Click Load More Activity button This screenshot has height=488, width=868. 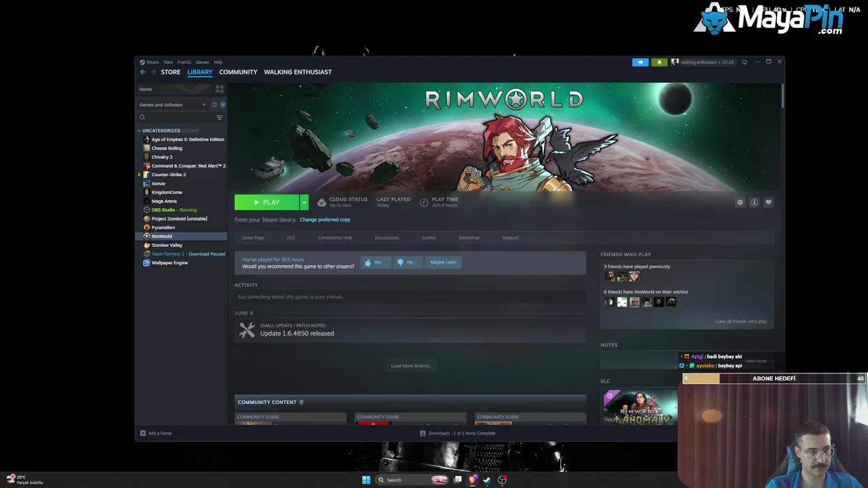coord(410,366)
